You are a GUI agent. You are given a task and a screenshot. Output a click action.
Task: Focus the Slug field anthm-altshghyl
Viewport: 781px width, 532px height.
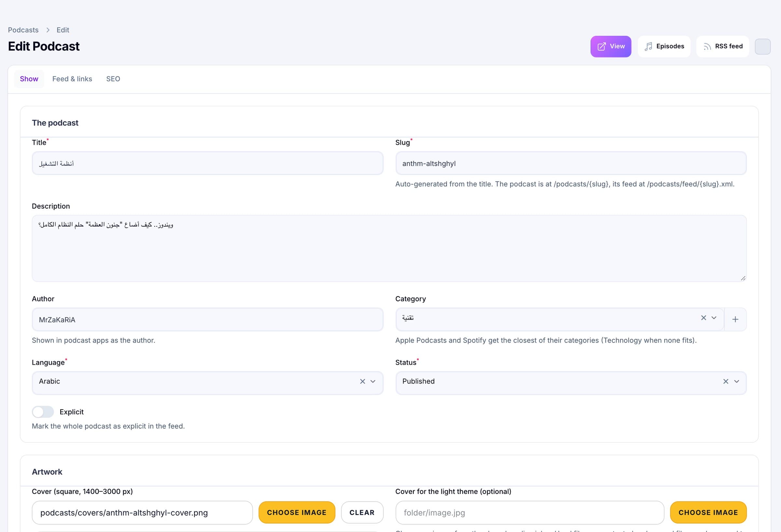tap(571, 163)
